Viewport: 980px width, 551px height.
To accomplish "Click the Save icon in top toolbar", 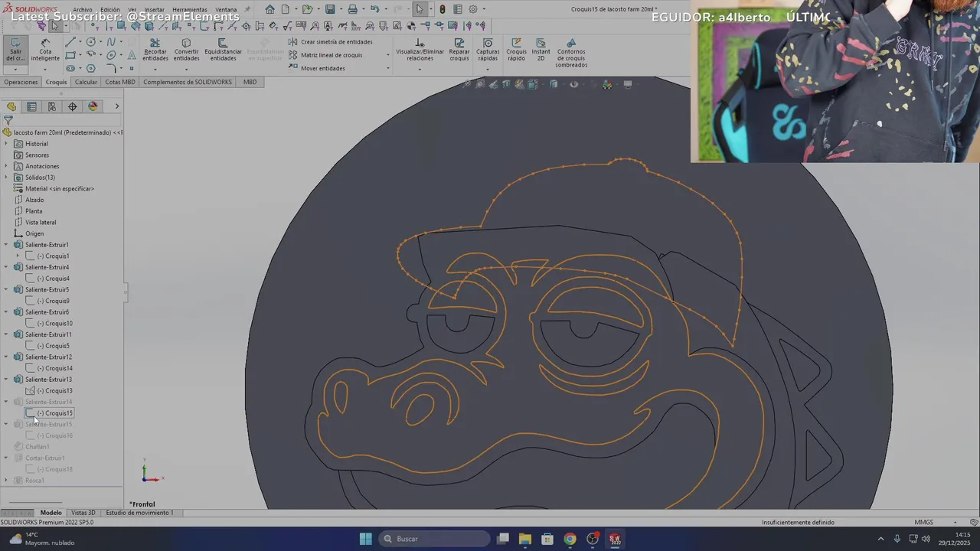I will point(330,9).
